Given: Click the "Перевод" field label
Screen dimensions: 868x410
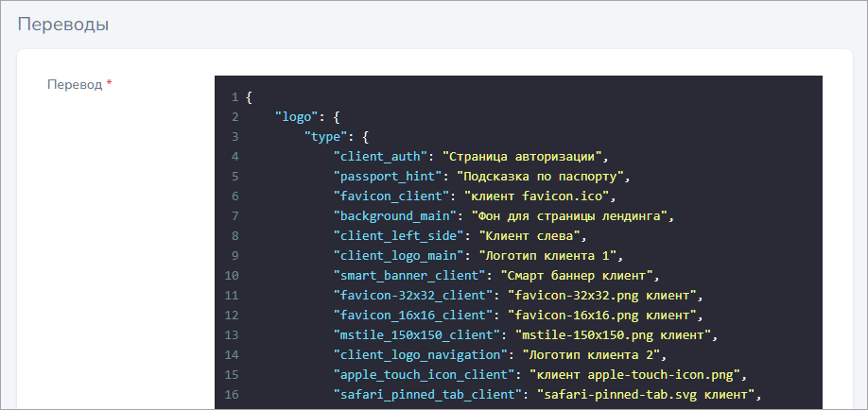Looking at the screenshot, I should pos(75,84).
